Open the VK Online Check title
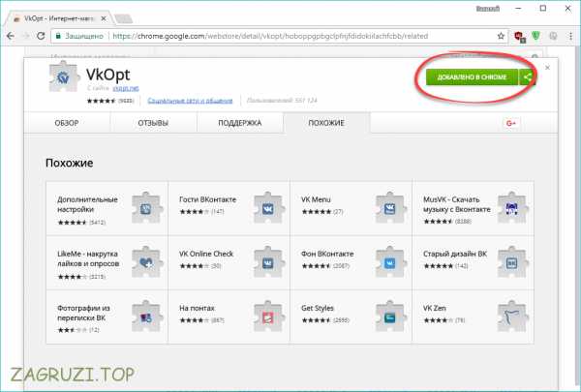Screen dimensions: 581x392 click(206, 254)
